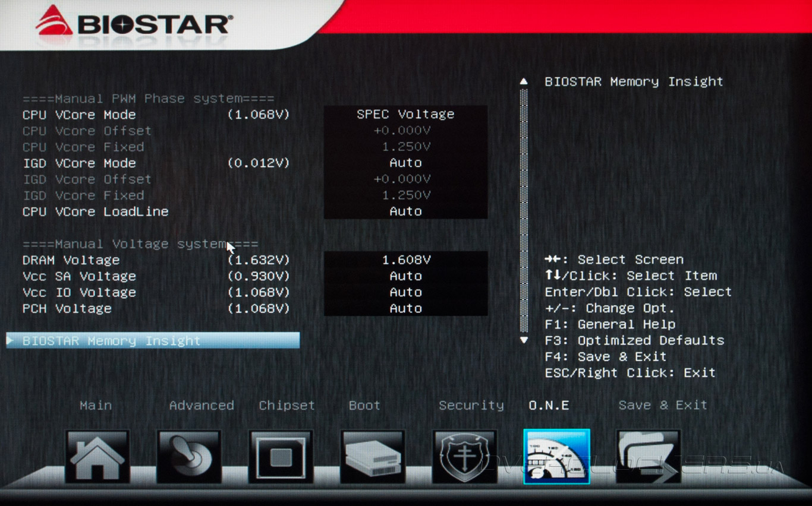The height and width of the screenshot is (506, 812).
Task: Select the O.N.E speedometer icon
Action: click(556, 456)
